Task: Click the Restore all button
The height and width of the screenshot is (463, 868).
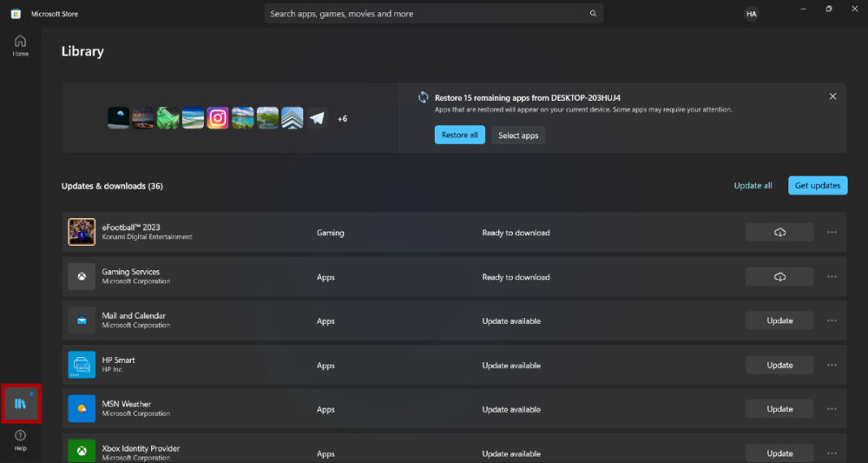Action: tap(459, 136)
